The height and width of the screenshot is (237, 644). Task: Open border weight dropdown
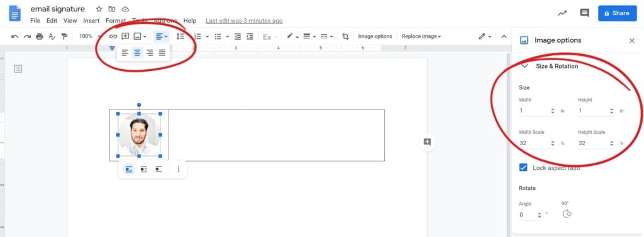[x=309, y=36]
